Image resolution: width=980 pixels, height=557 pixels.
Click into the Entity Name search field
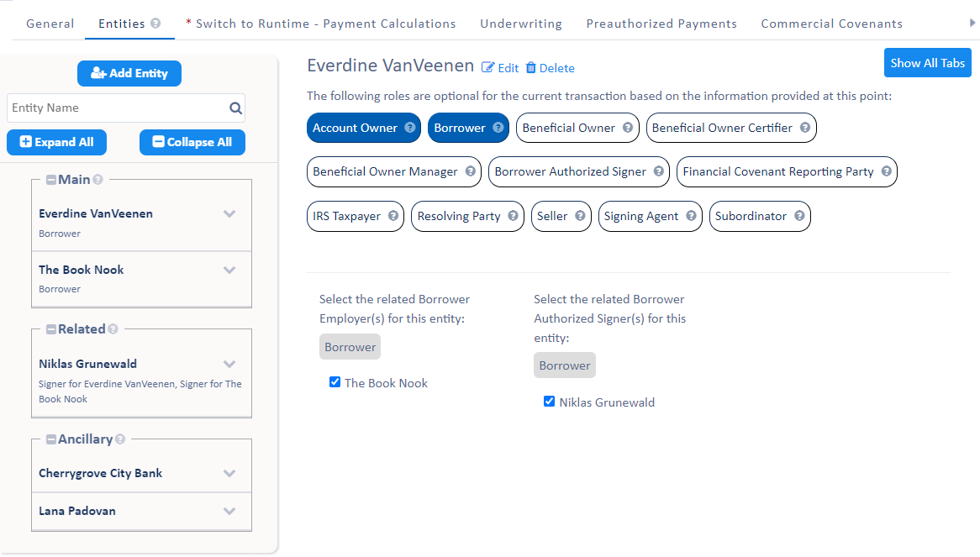[118, 108]
